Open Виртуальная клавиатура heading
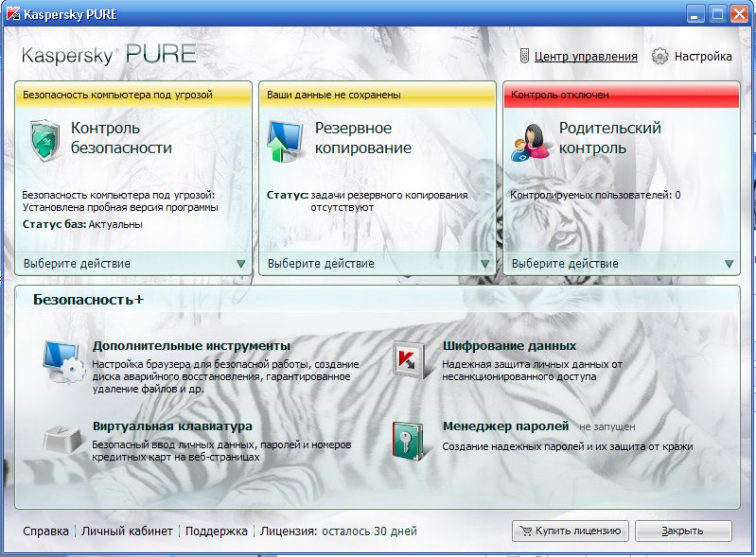Image resolution: width=756 pixels, height=557 pixels. tap(172, 426)
